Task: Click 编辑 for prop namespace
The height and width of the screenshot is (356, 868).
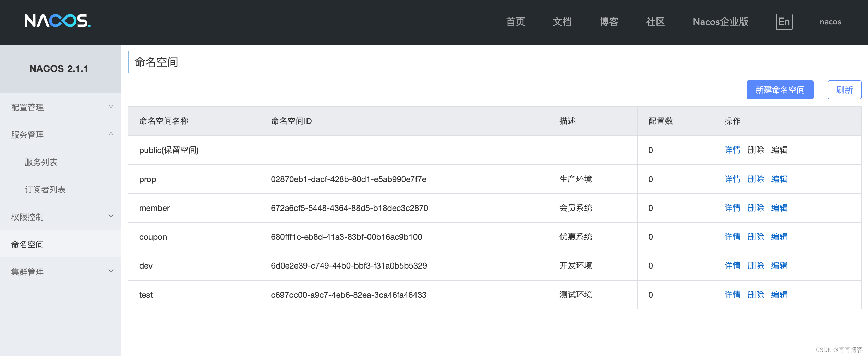Action: point(779,179)
